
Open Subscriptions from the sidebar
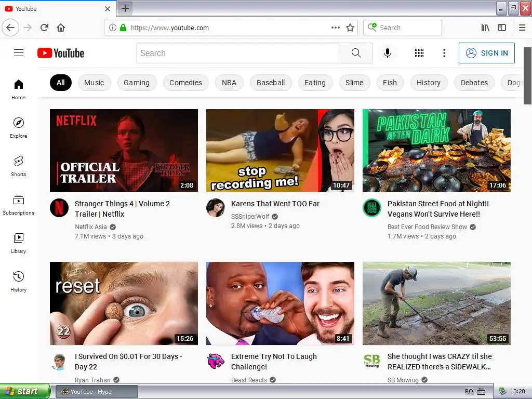tap(19, 205)
